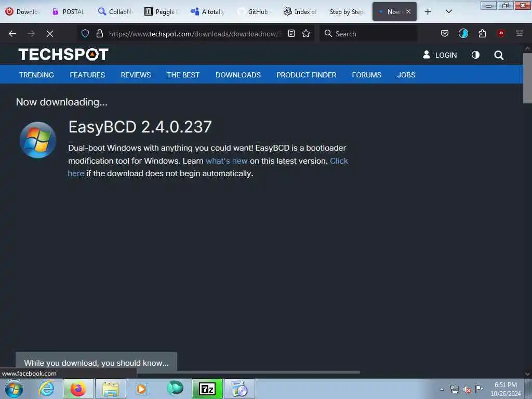Open the Windows Start orb
The height and width of the screenshot is (399, 532).
click(x=14, y=389)
